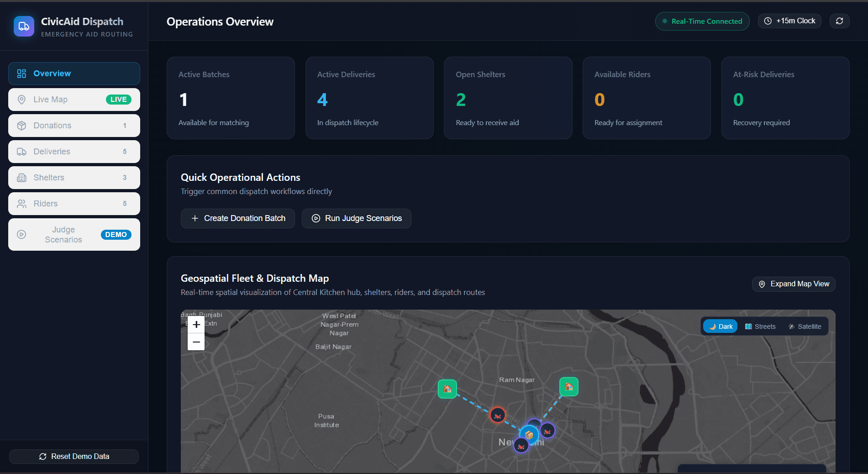Viewport: 868px width, 474px height.
Task: Switch map to Satellite style
Action: click(x=805, y=327)
